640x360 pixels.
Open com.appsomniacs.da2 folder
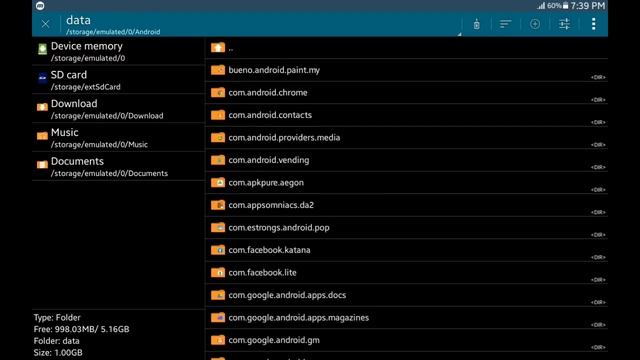[x=407, y=205]
